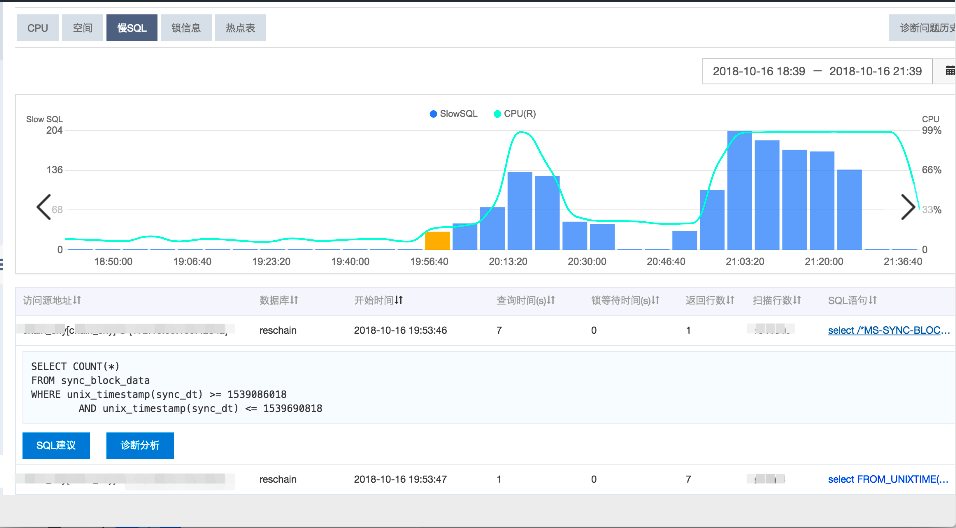The width and height of the screenshot is (956, 528).
Task: Click reschain in the 19:53:46 row
Action: point(278,330)
